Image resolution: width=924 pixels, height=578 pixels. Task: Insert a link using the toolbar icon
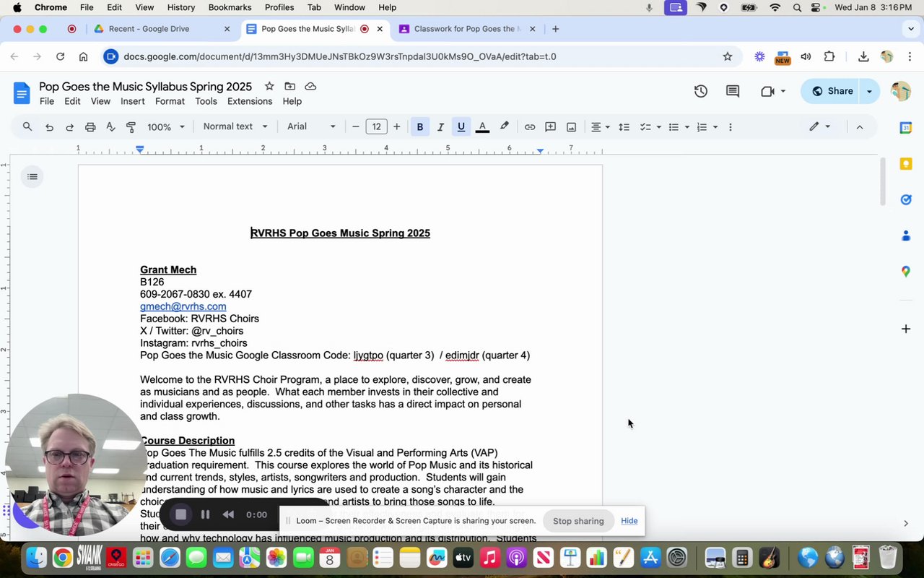coord(530,127)
